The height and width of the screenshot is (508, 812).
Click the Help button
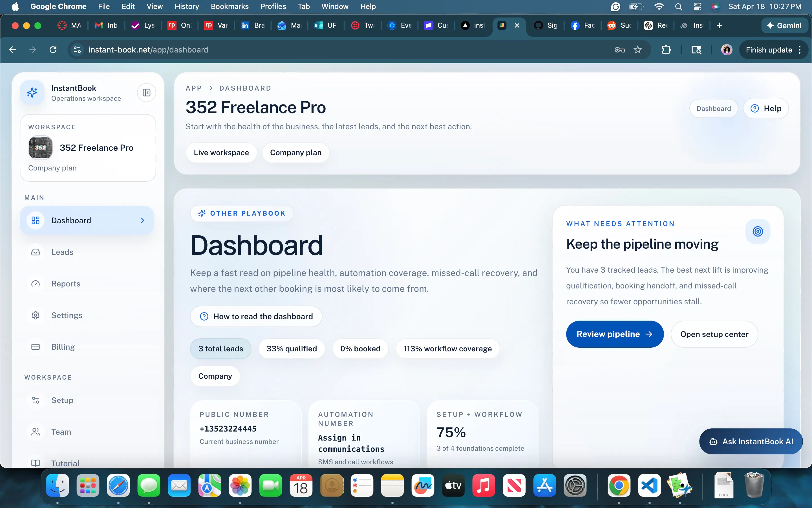[766, 108]
